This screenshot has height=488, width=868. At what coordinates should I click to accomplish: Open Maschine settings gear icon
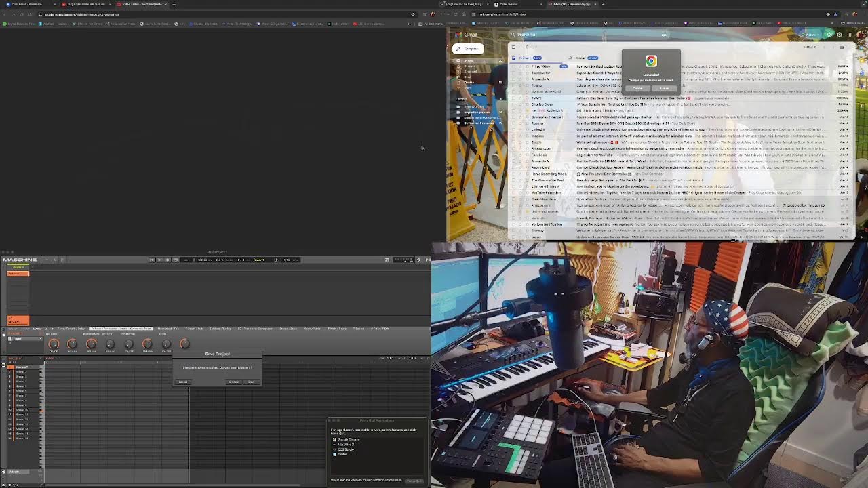point(418,260)
